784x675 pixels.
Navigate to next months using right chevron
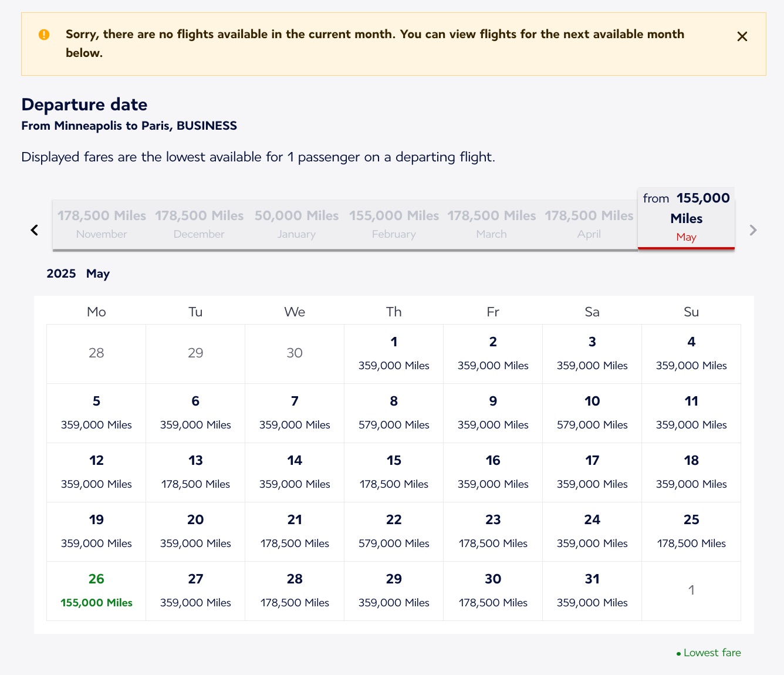(x=753, y=230)
